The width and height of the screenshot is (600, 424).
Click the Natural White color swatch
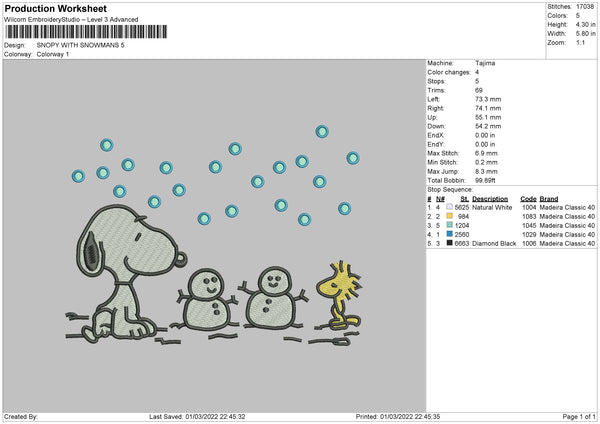coord(450,207)
